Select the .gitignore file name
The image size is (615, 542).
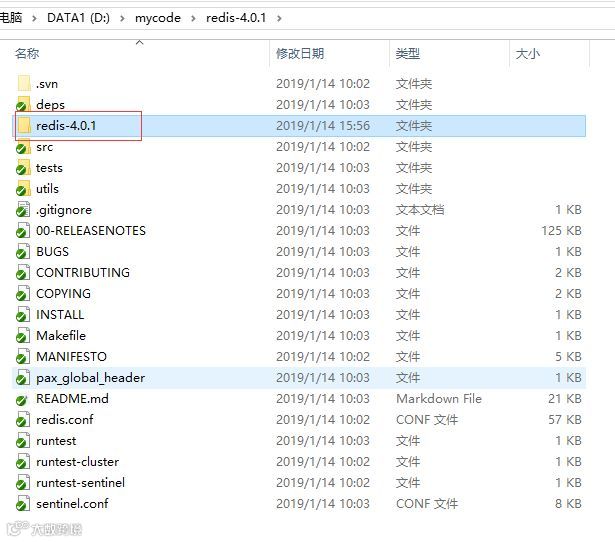[x=64, y=210]
